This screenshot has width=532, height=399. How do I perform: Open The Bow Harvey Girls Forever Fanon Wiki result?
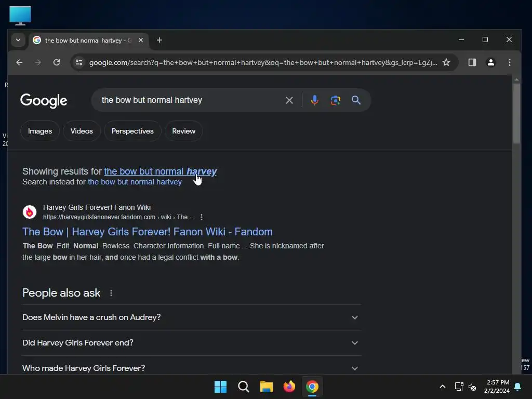tap(147, 232)
